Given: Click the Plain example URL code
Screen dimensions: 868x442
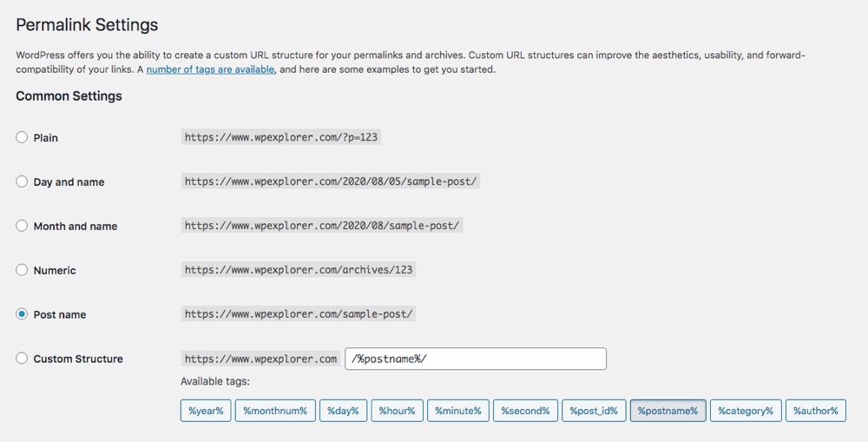Looking at the screenshot, I should pyautogui.click(x=281, y=137).
